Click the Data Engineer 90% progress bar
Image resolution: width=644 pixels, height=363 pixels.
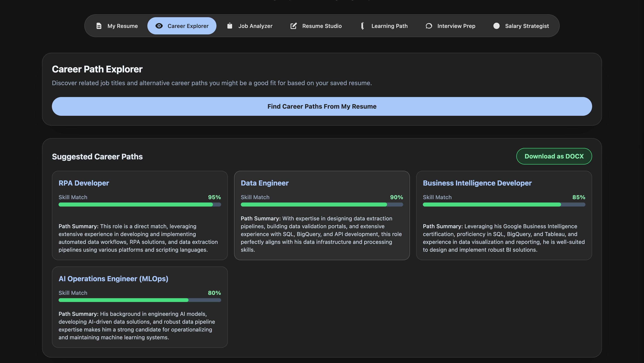pyautogui.click(x=322, y=205)
